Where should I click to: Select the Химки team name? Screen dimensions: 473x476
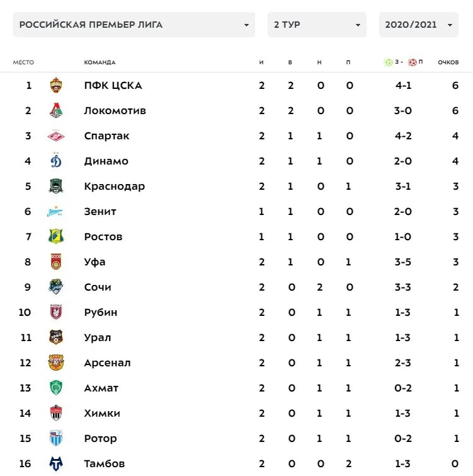tap(102, 413)
